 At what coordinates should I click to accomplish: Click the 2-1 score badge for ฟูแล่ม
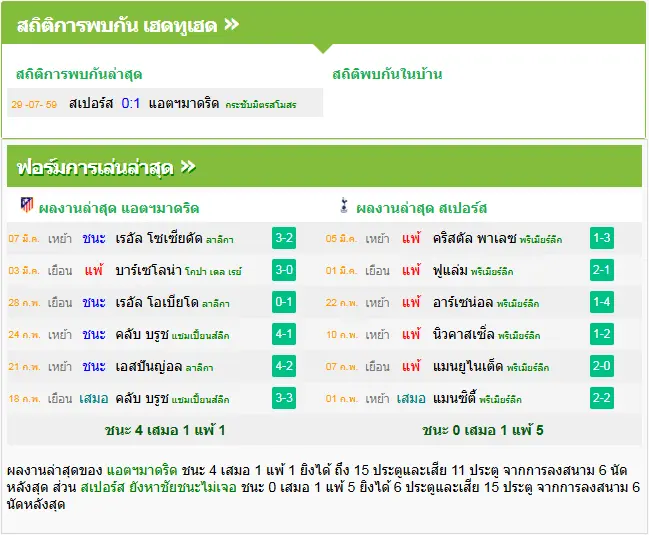tap(602, 270)
